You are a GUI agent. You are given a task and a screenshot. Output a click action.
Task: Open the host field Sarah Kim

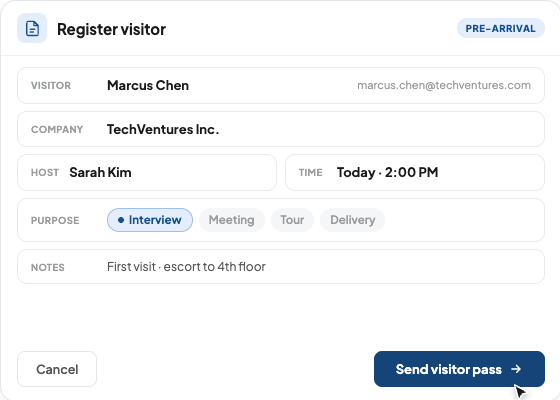147,172
